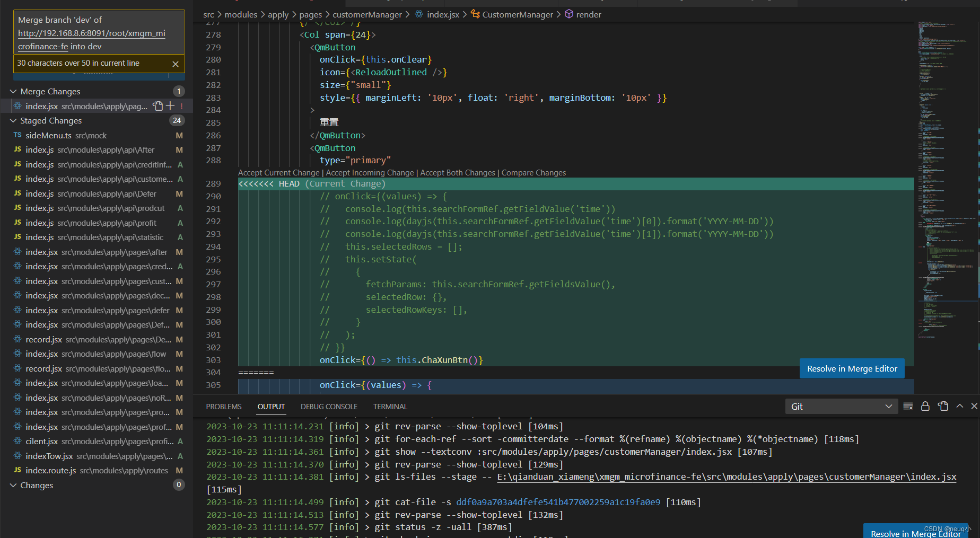The image size is (980, 538).
Task: Place cursor on line 303 onClick ChaXunBtn
Action: pyautogui.click(x=401, y=360)
